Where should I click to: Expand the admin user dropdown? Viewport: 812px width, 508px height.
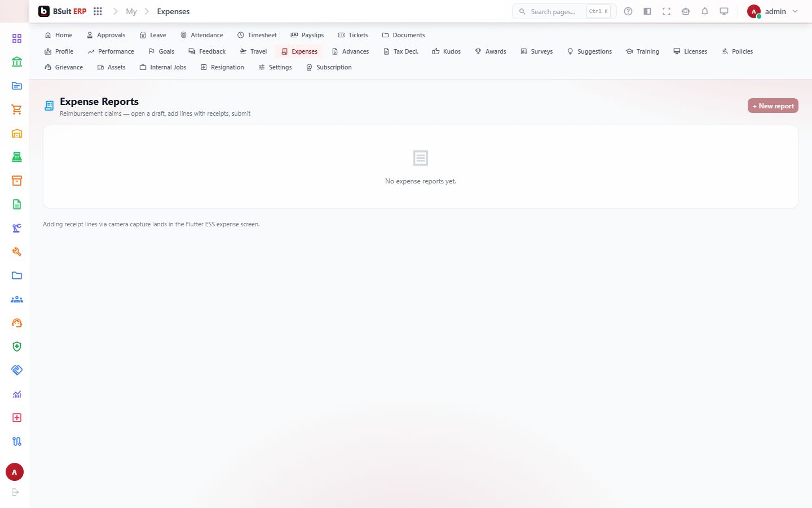point(773,11)
